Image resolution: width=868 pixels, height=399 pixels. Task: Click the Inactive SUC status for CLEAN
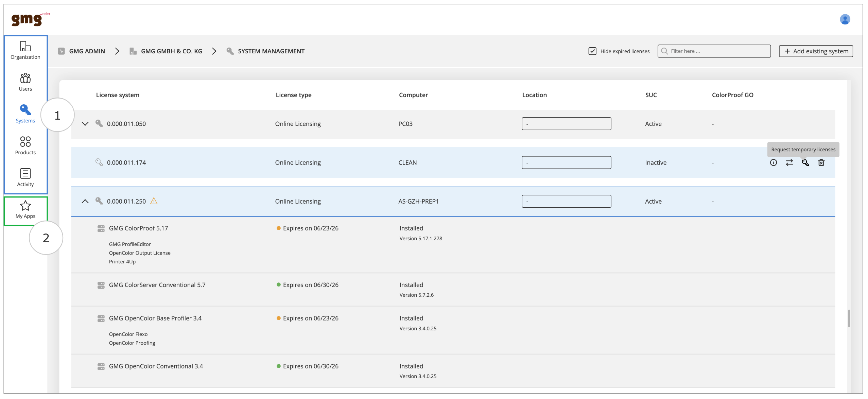click(656, 163)
